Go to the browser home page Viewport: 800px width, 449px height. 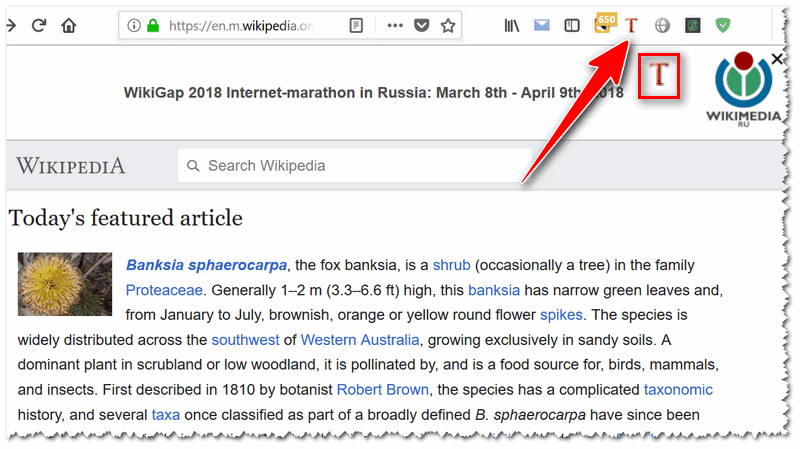68,25
